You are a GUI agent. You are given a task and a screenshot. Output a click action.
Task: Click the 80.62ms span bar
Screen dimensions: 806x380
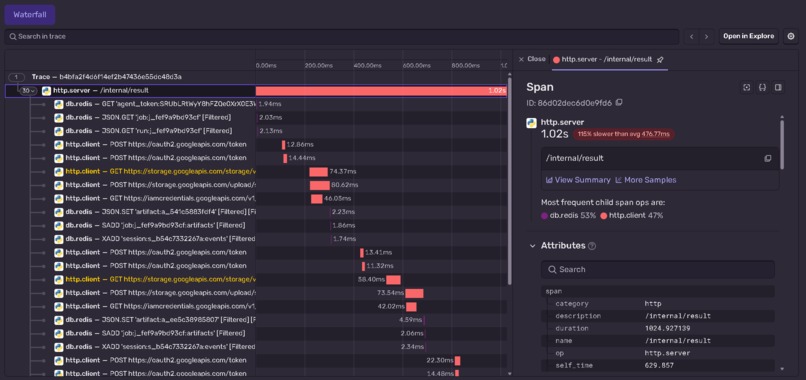(320, 185)
